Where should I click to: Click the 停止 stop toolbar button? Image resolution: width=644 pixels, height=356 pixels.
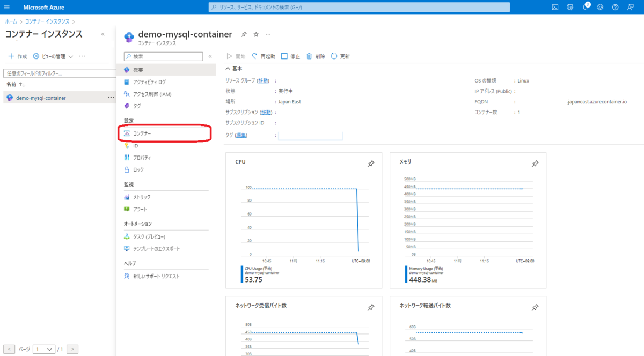click(x=290, y=56)
